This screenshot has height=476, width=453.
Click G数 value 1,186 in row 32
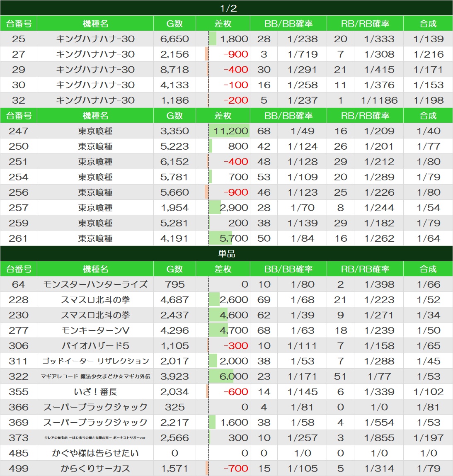(174, 100)
